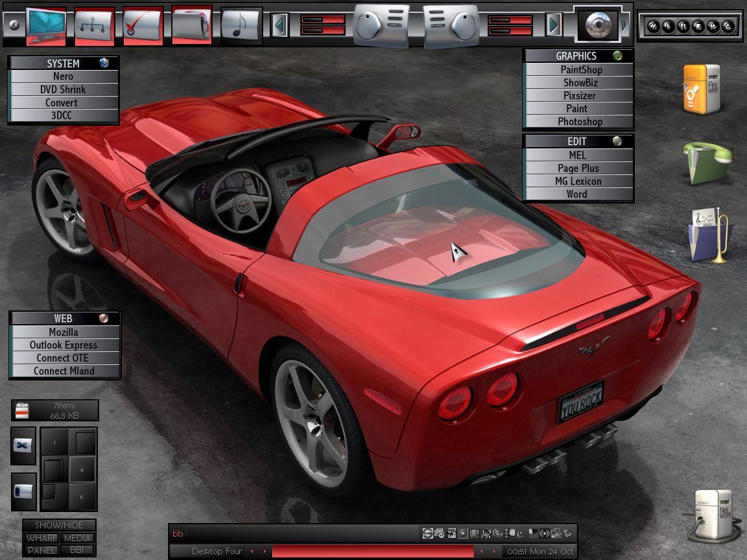Switch to next desktop arrow next to Desktop Four
747x560 pixels.
click(265, 552)
